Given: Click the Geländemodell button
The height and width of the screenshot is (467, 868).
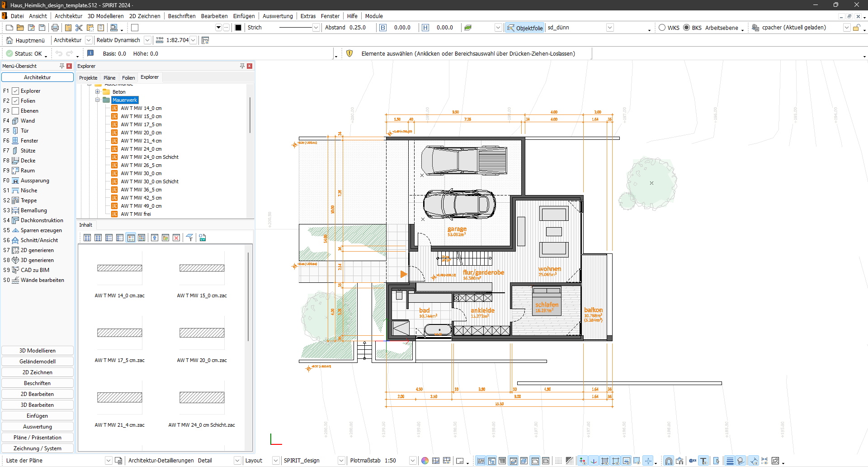Looking at the screenshot, I should tap(38, 362).
